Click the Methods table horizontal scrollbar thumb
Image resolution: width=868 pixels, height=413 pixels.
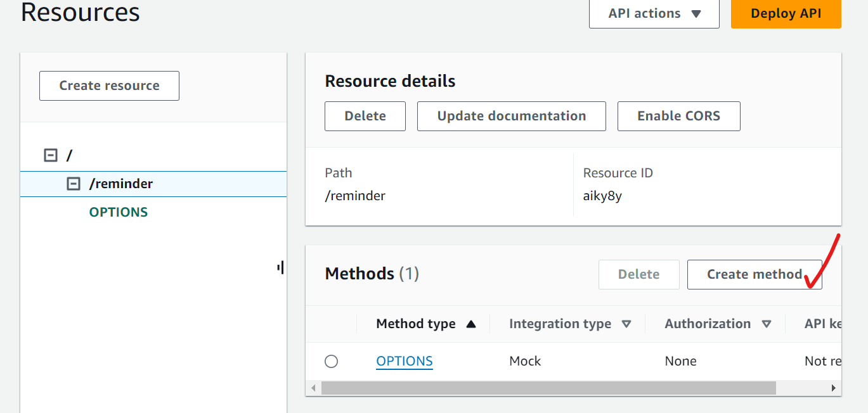[x=548, y=388]
